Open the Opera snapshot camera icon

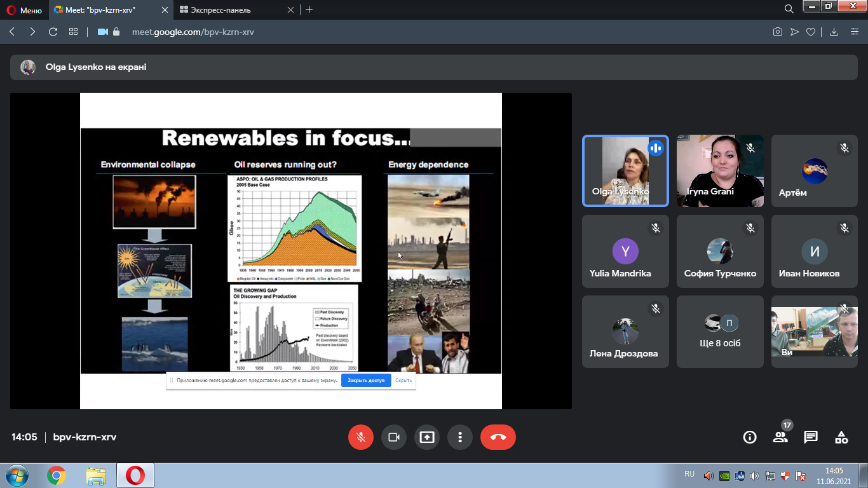point(777,32)
